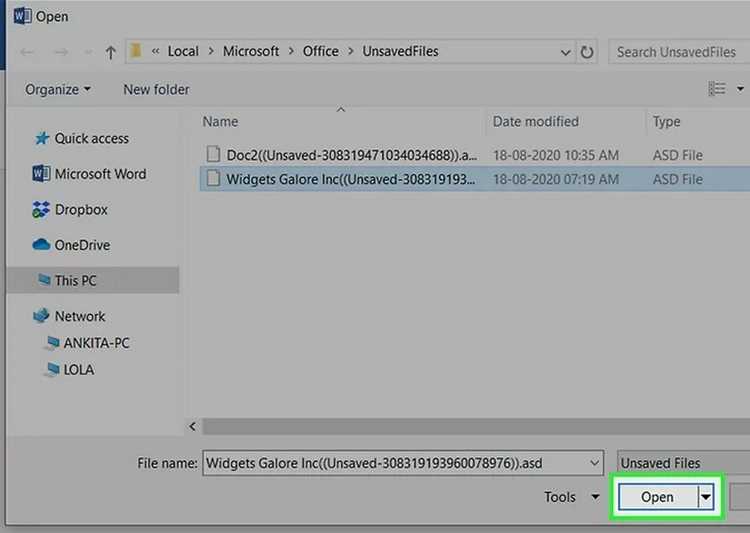This screenshot has height=533, width=750.
Task: Click the 18-08-2020 10:35 AM date
Action: [x=556, y=155]
